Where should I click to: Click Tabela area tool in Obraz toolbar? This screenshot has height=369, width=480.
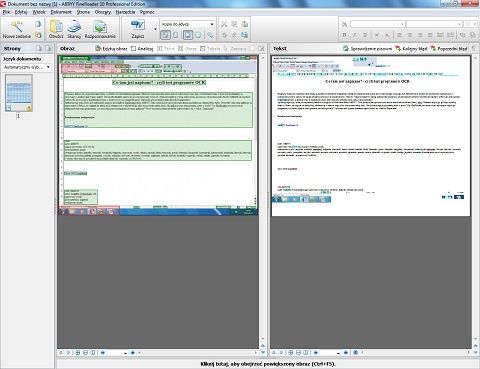[x=210, y=48]
